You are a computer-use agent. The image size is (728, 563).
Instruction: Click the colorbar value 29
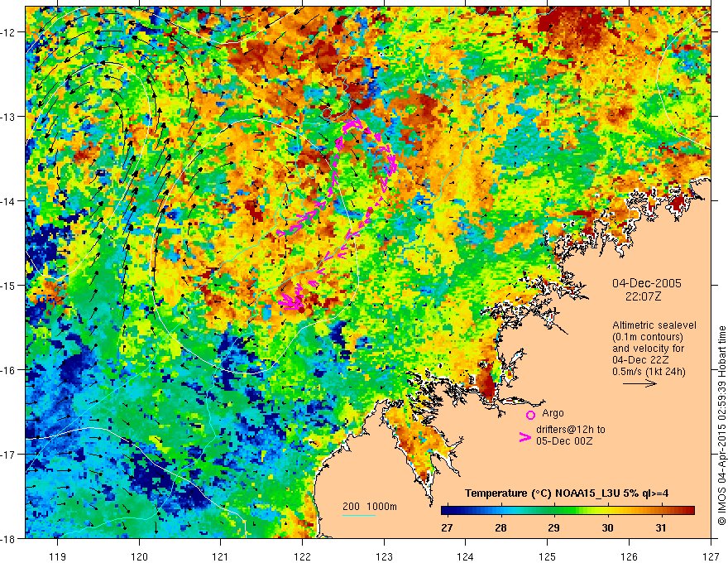(x=553, y=527)
